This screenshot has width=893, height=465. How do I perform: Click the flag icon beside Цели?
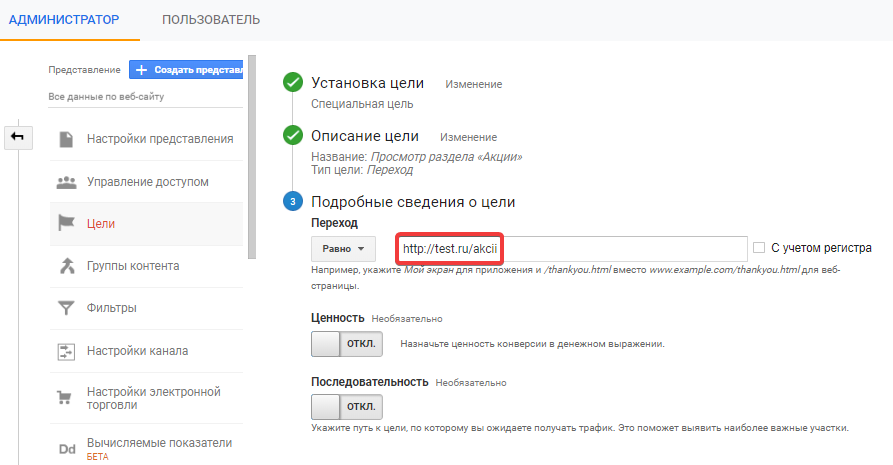(66, 223)
